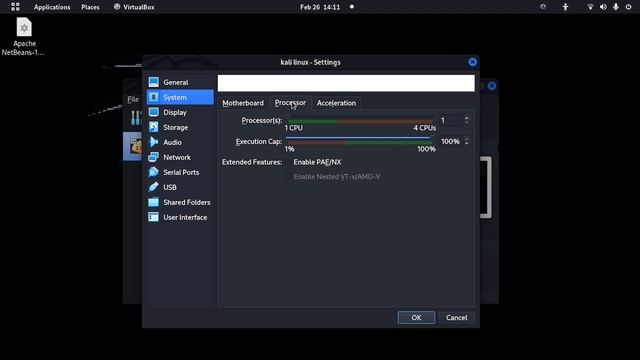Go to the Storage settings category

click(180, 127)
